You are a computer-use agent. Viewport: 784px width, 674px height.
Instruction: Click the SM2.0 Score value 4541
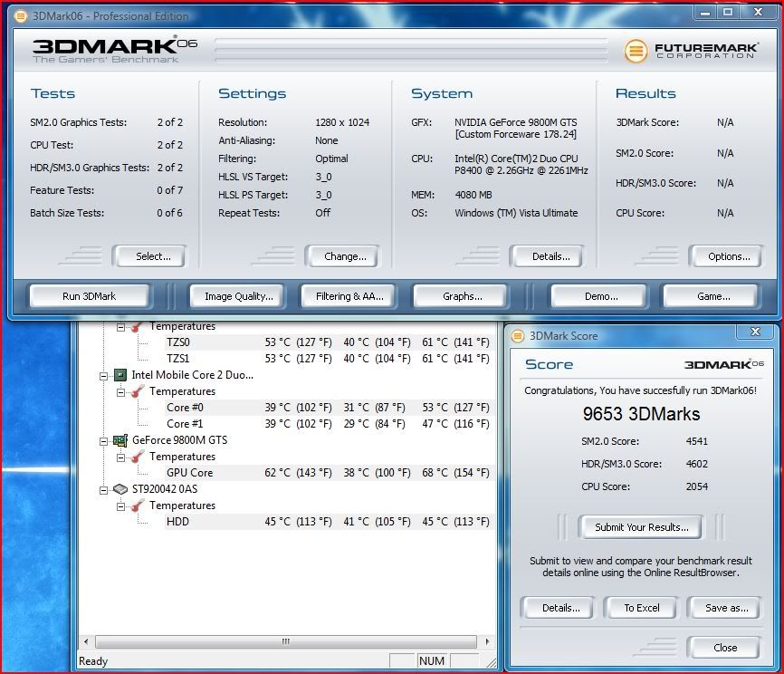point(696,441)
